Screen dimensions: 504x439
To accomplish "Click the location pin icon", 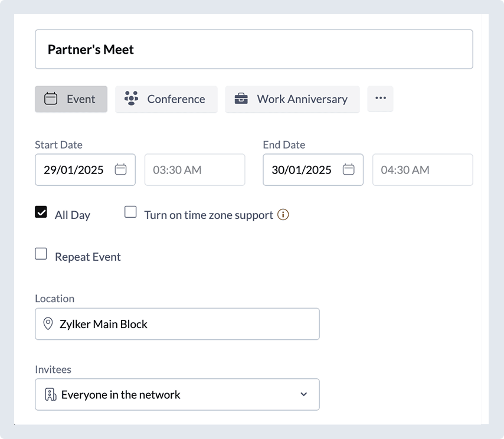I will coord(48,324).
